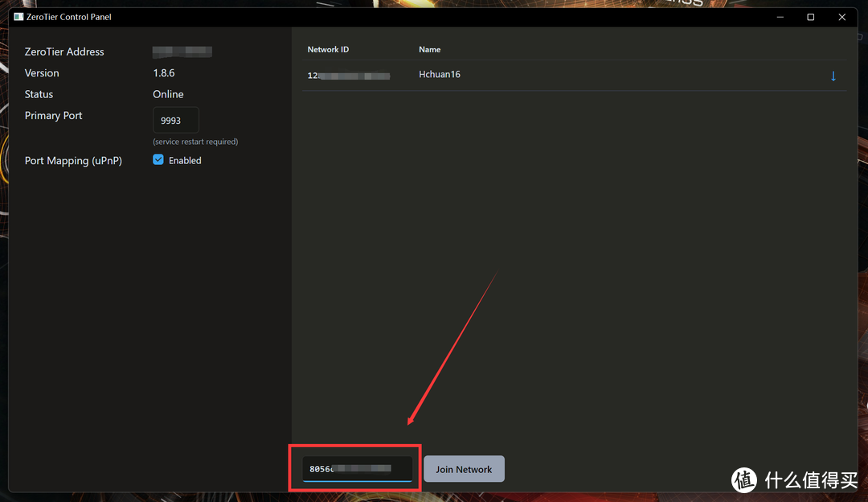The image size is (868, 502).
Task: Minimize the ZeroTier Control Panel window
Action: pyautogui.click(x=780, y=17)
